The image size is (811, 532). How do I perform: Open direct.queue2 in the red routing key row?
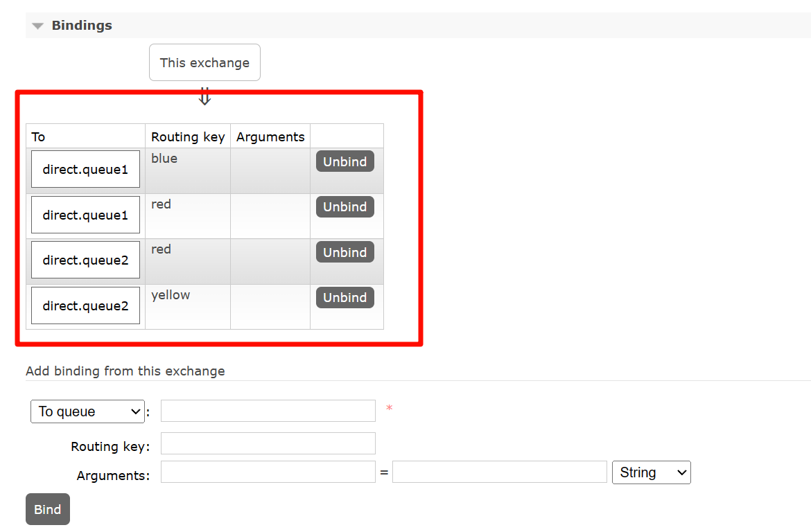tap(85, 260)
